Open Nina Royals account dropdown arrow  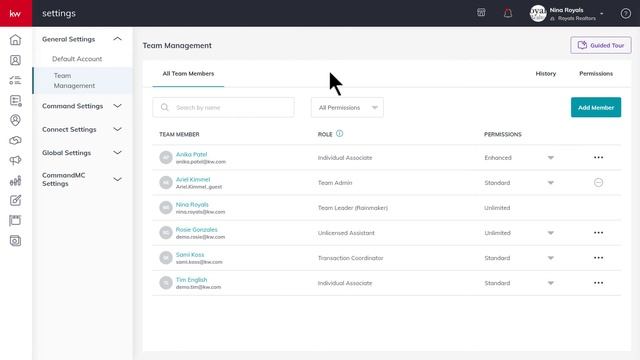pyautogui.click(x=602, y=13)
